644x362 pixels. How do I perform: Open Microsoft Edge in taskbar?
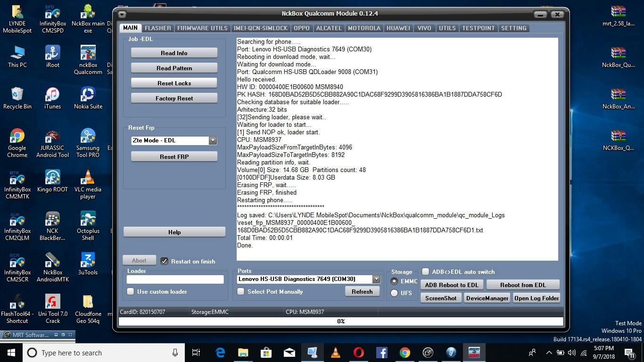pyautogui.click(x=220, y=352)
